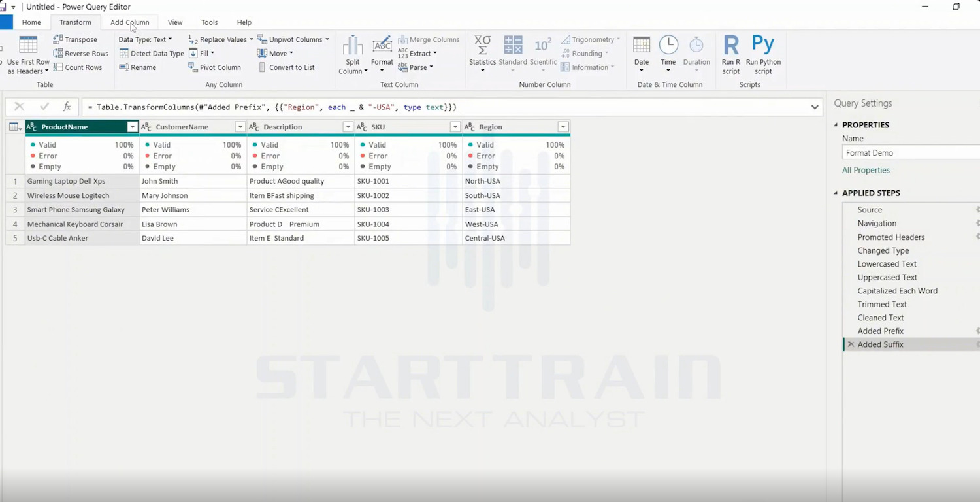
Task: Open the Region column filter dropdown
Action: tap(563, 127)
